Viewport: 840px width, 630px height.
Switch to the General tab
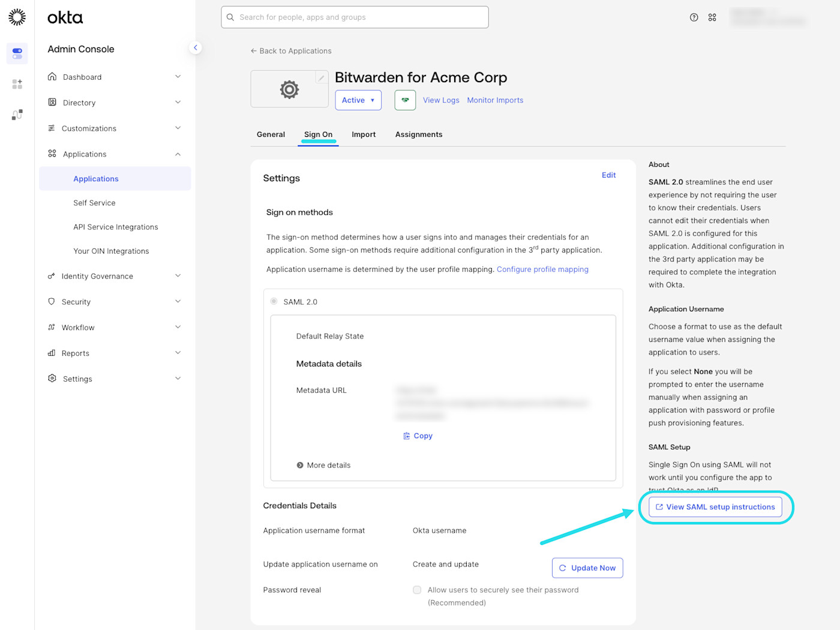[x=271, y=134]
